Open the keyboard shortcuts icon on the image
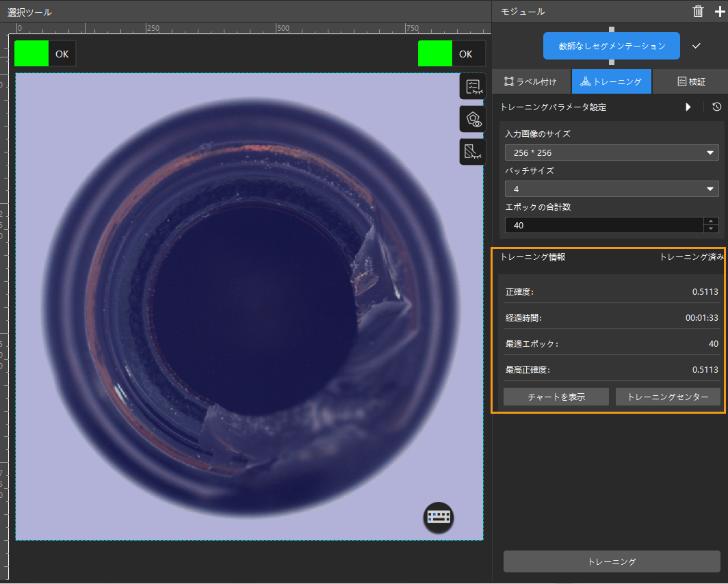Viewport: 728px width, 584px height. pos(439,517)
